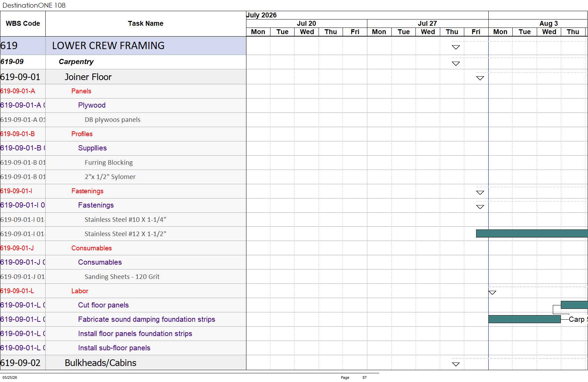Click the Carpentry row triangle marker
This screenshot has height=382, width=588.
[x=456, y=63]
